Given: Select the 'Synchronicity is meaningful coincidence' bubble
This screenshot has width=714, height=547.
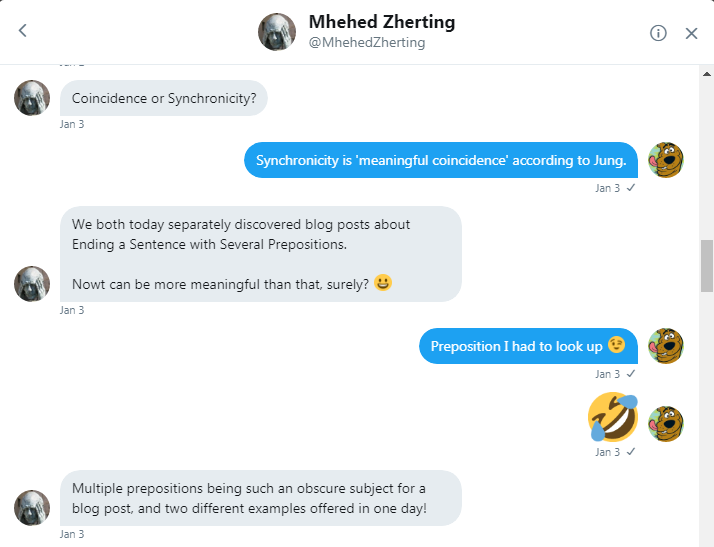Looking at the screenshot, I should (x=441, y=160).
